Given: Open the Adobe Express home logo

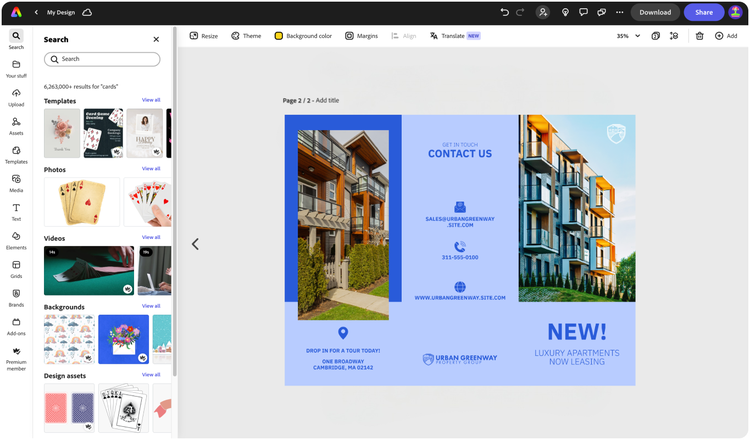Looking at the screenshot, I should click(x=16, y=12).
